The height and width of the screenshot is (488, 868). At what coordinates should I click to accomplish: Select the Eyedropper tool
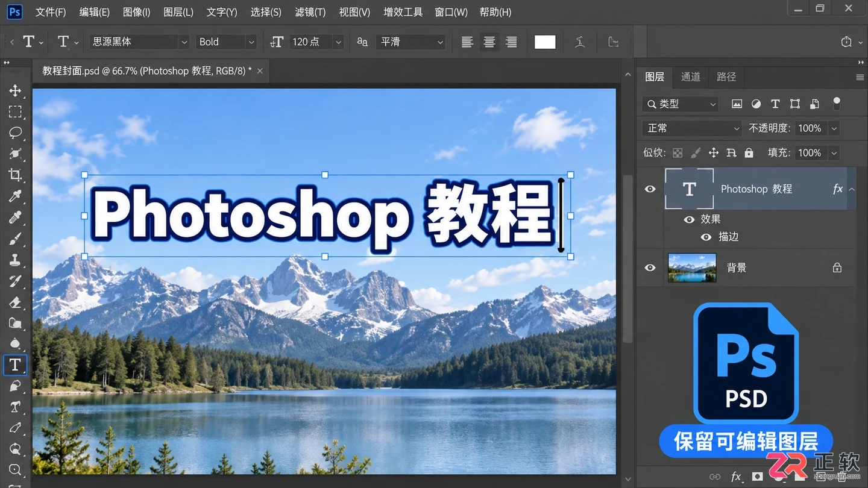[15, 196]
